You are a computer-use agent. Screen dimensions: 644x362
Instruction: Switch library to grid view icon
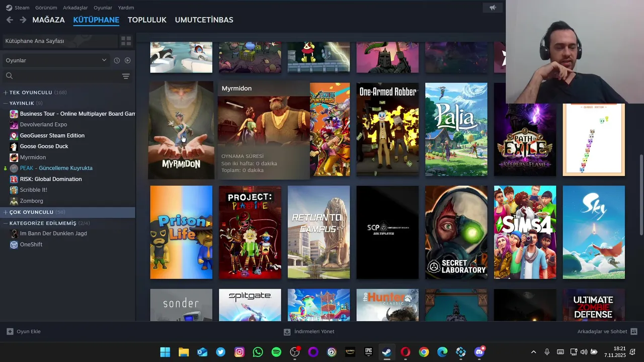click(x=126, y=41)
